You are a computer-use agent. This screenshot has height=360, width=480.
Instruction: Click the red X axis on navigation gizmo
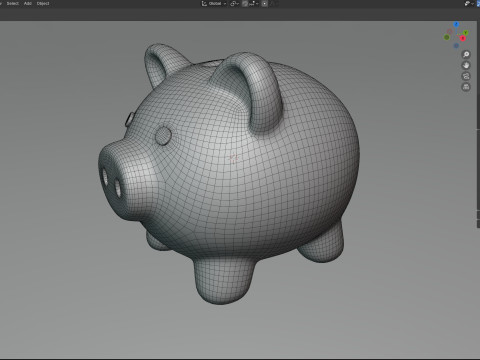pyautogui.click(x=463, y=38)
